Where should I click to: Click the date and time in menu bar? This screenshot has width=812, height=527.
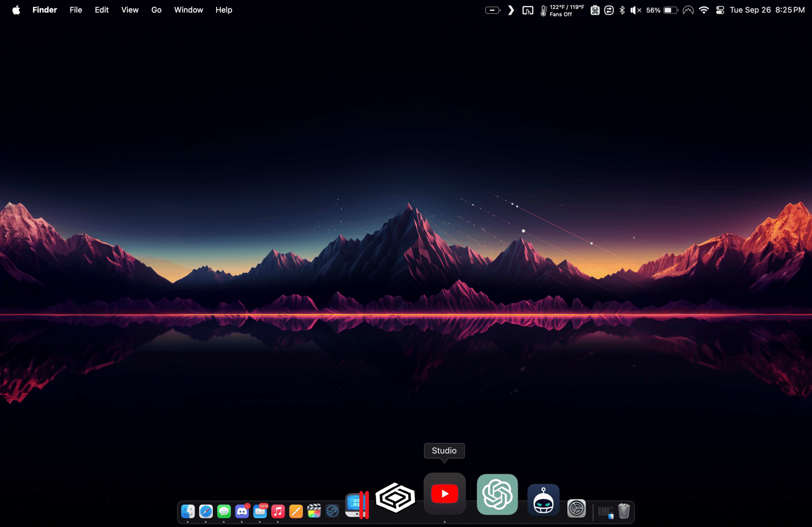click(x=767, y=10)
